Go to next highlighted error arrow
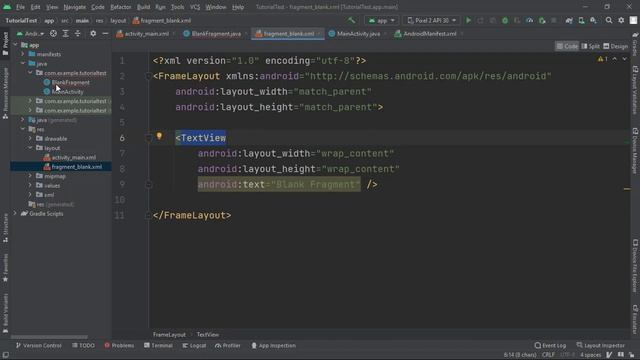The width and height of the screenshot is (640, 360). [624, 59]
